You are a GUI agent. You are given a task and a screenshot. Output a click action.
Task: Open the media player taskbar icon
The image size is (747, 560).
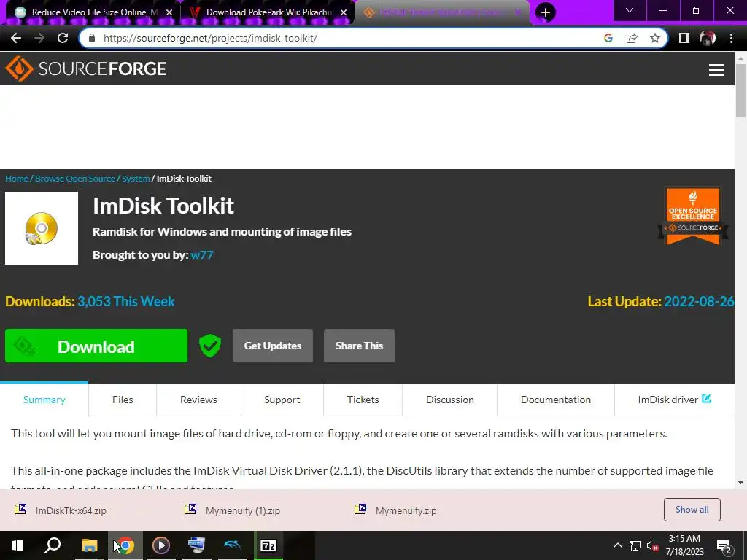160,545
